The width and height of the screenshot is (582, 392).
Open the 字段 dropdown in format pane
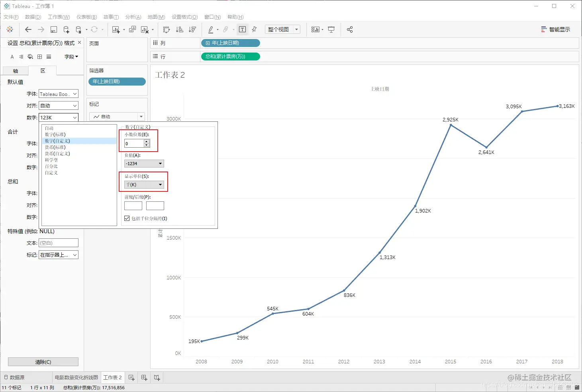tap(71, 57)
